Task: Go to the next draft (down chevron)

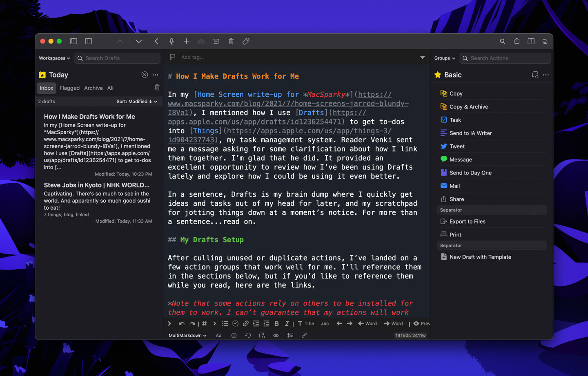Action: pyautogui.click(x=139, y=41)
